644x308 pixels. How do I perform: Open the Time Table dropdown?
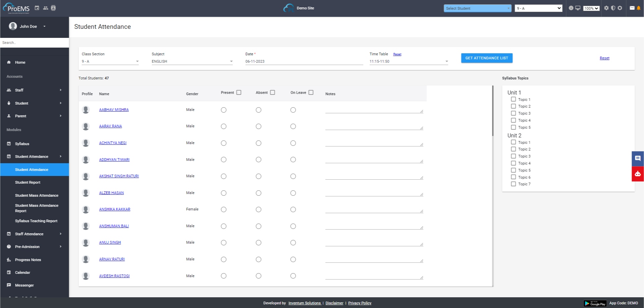click(408, 61)
